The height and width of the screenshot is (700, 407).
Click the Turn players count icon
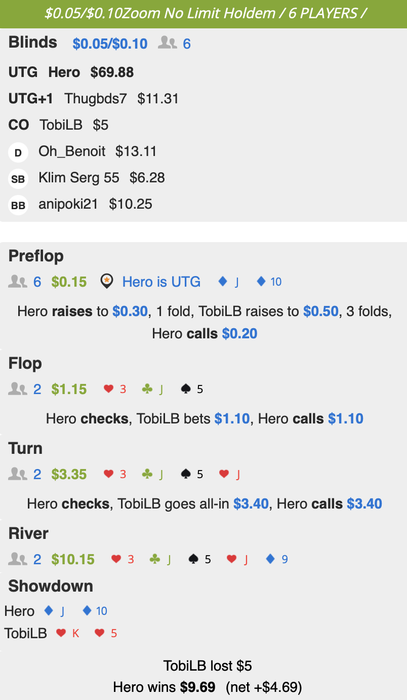[17, 474]
